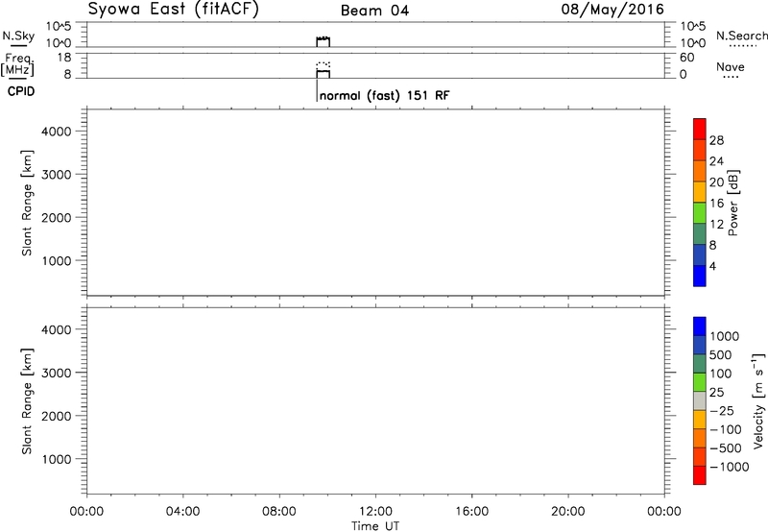Pick the light green 25–100 Velocity segment
The width and height of the screenshot is (768, 532).
point(700,382)
